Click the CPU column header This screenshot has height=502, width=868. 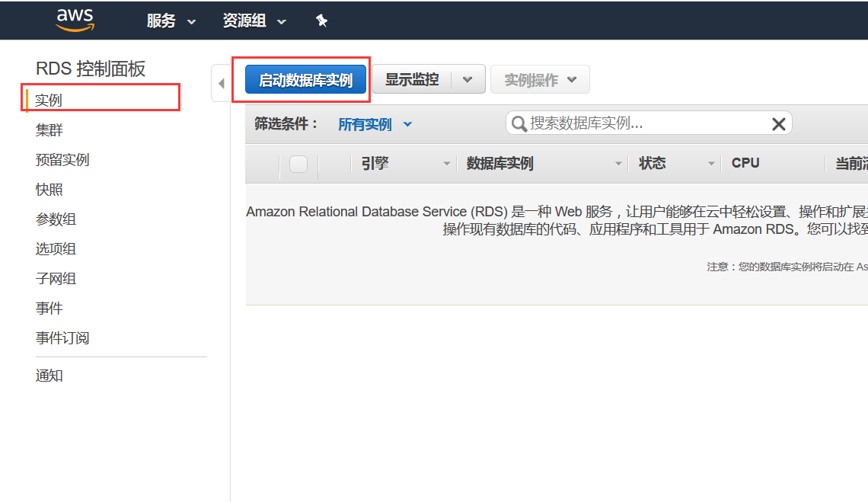pyautogui.click(x=745, y=164)
